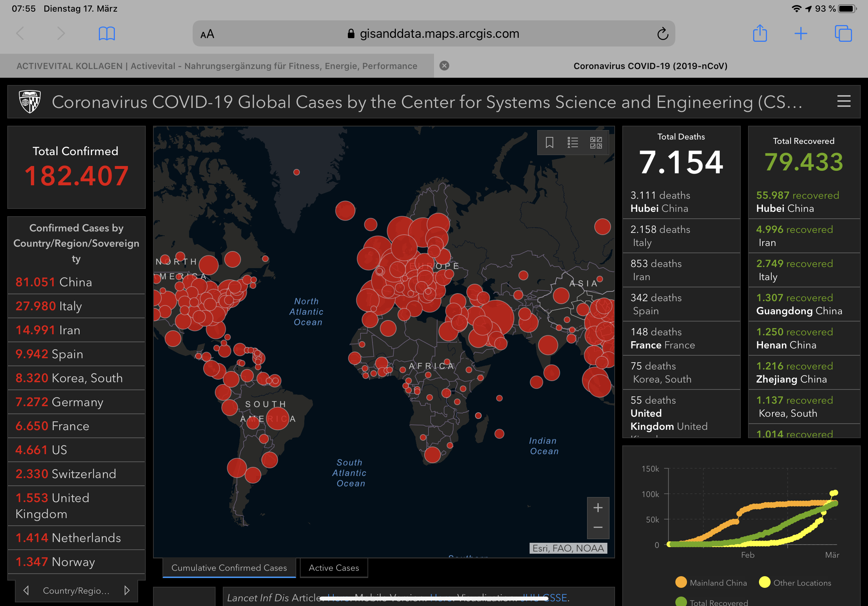Viewport: 868px width, 606px height.
Task: Select the Switzerland 2.330 row
Action: pos(76,474)
